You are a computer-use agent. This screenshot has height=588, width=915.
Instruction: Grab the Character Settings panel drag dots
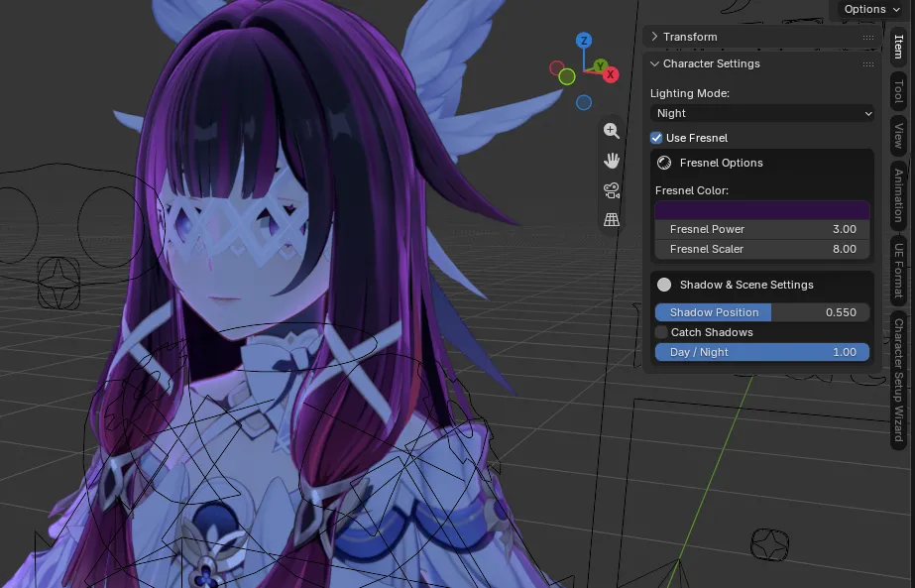point(867,64)
